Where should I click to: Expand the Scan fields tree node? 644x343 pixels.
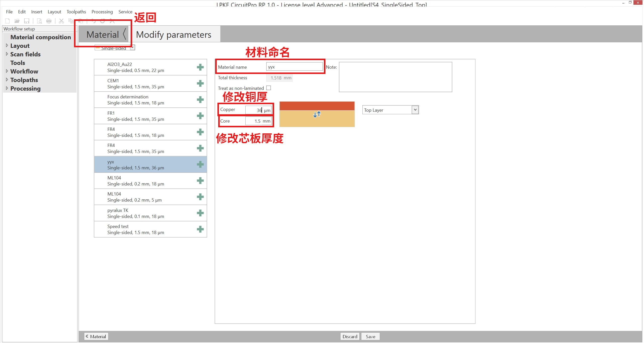[x=7, y=54]
